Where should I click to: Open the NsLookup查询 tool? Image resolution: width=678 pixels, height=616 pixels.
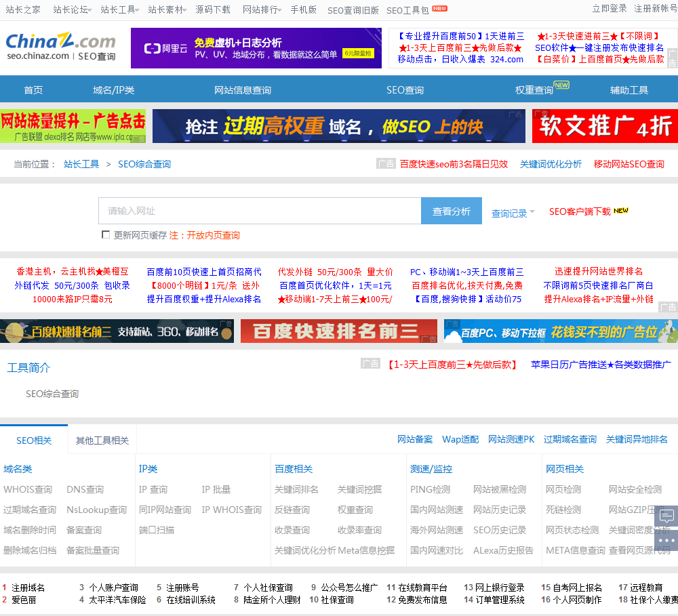click(x=96, y=510)
